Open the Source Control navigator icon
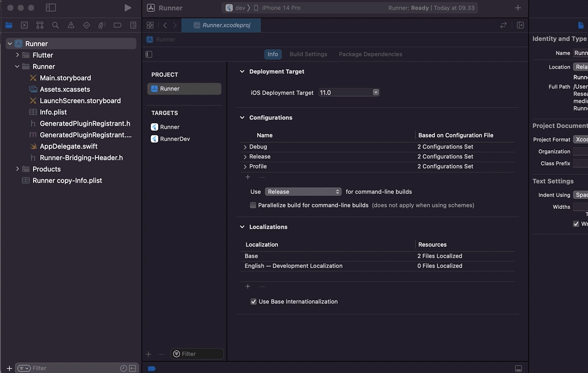Screen dimensions: 588x373 tap(24, 25)
